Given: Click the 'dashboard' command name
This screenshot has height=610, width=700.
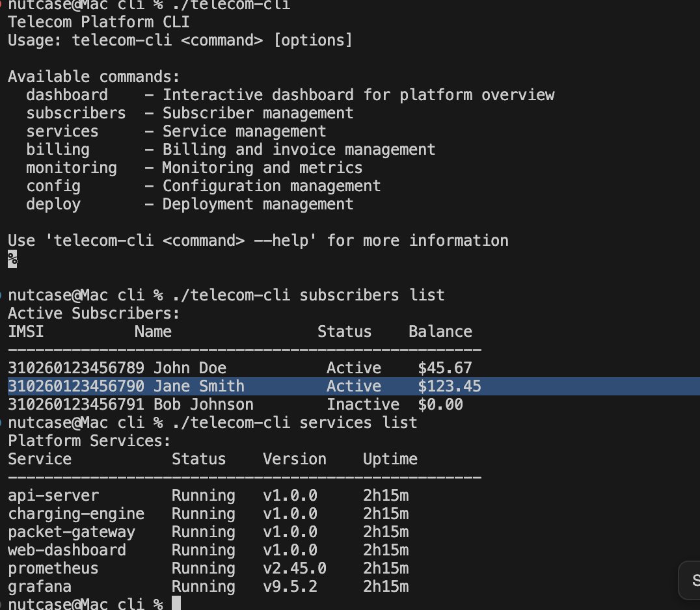Looking at the screenshot, I should click(x=67, y=94).
